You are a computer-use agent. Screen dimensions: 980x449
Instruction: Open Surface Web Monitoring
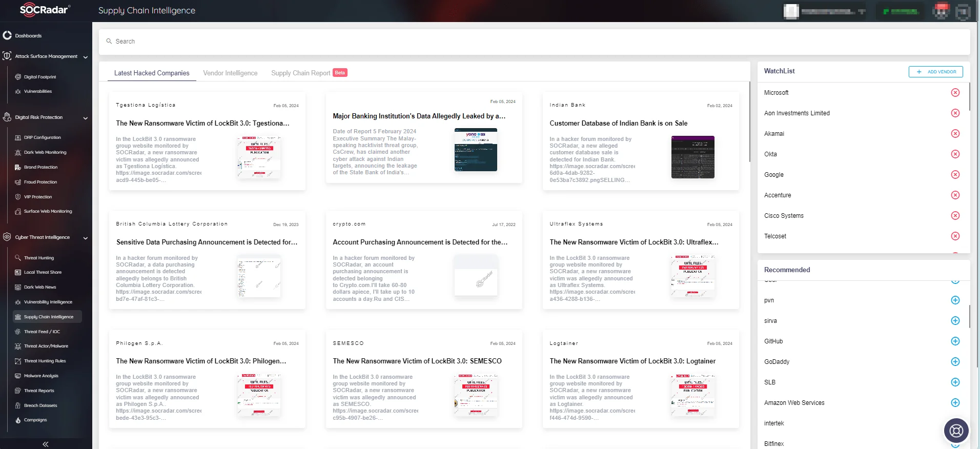pyautogui.click(x=48, y=211)
